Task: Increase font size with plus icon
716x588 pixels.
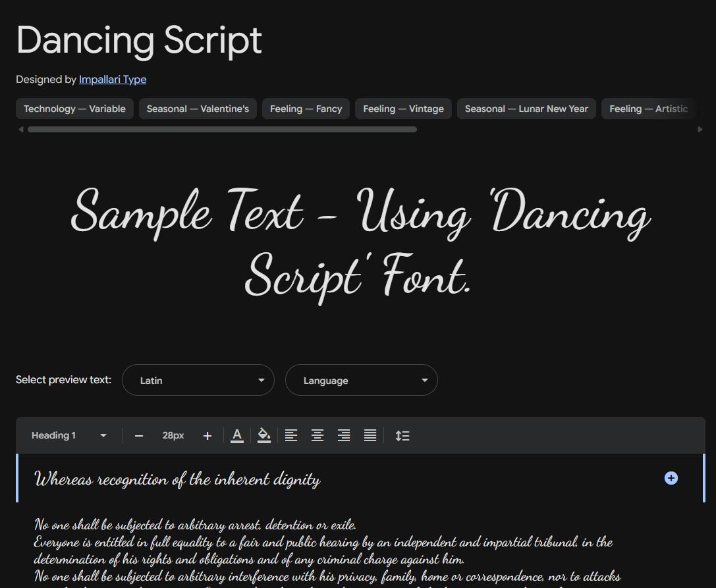Action: 207,436
